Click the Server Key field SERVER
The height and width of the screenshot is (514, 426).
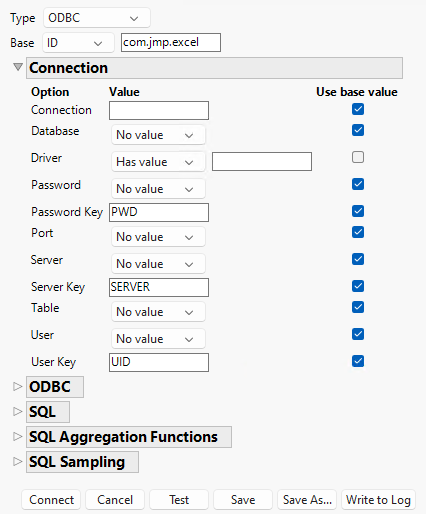tap(159, 287)
